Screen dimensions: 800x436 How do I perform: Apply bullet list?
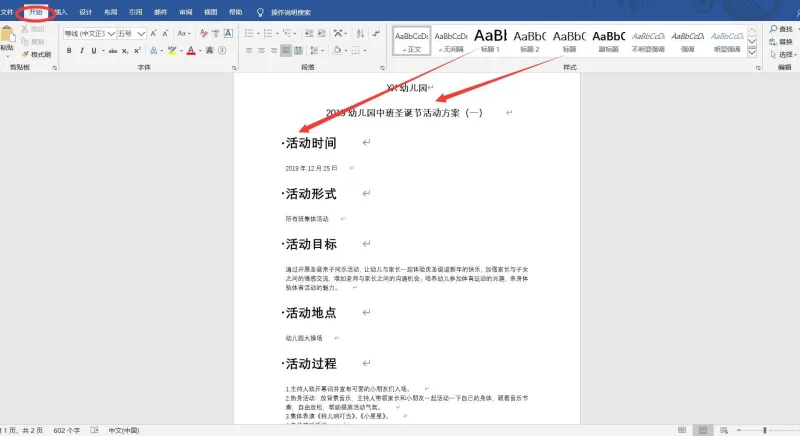point(249,33)
